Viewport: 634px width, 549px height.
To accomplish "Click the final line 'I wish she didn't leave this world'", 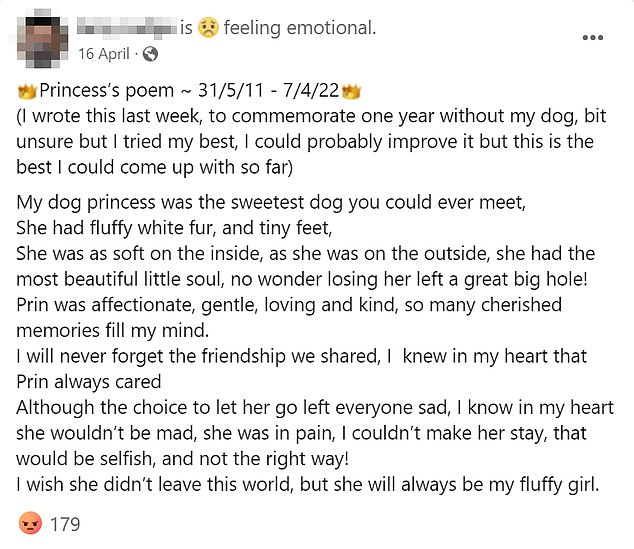I will click(x=300, y=485).
